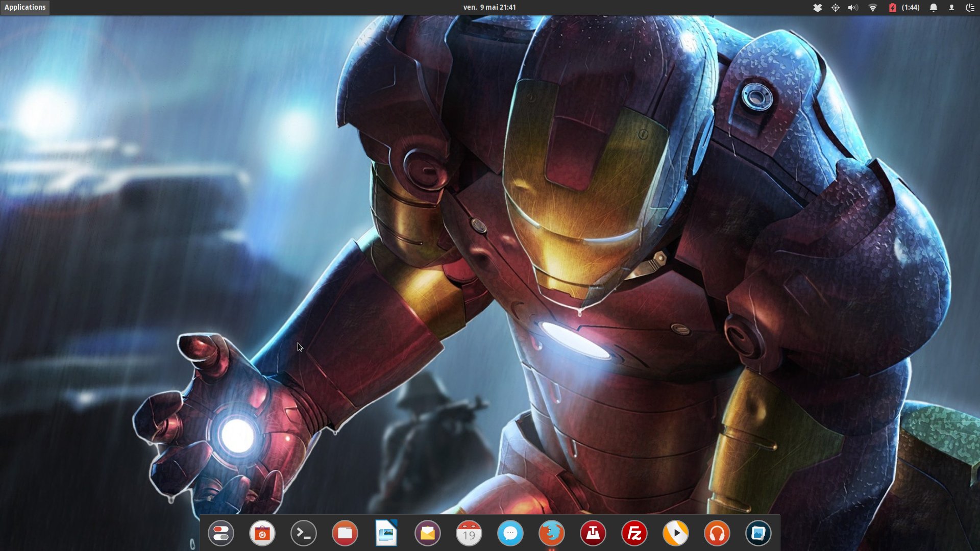
Task: Launch the blue chat messaging app
Action: pos(510,534)
